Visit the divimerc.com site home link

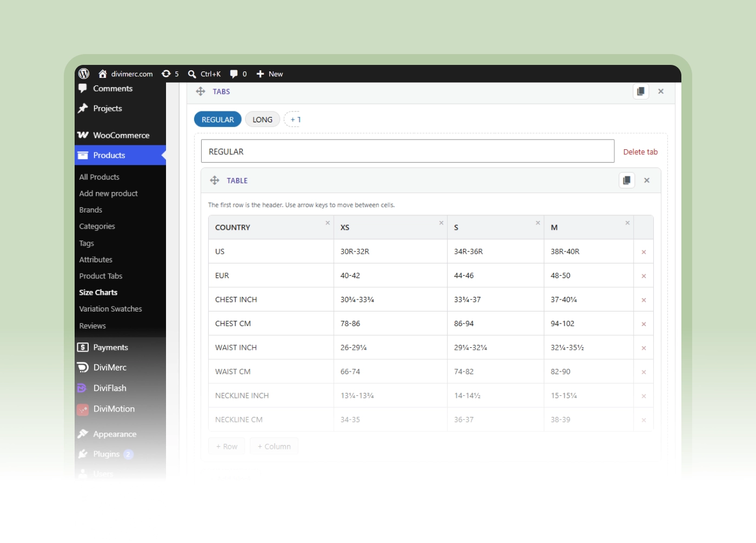tap(125, 74)
